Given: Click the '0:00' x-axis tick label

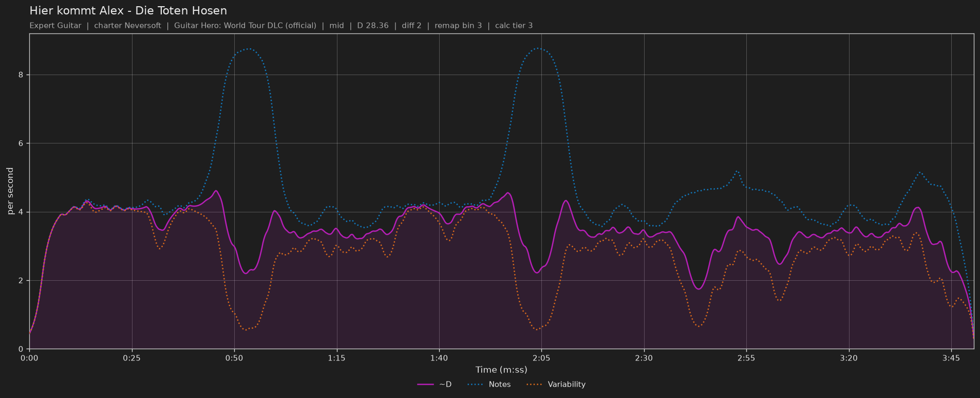Looking at the screenshot, I should click(29, 358).
